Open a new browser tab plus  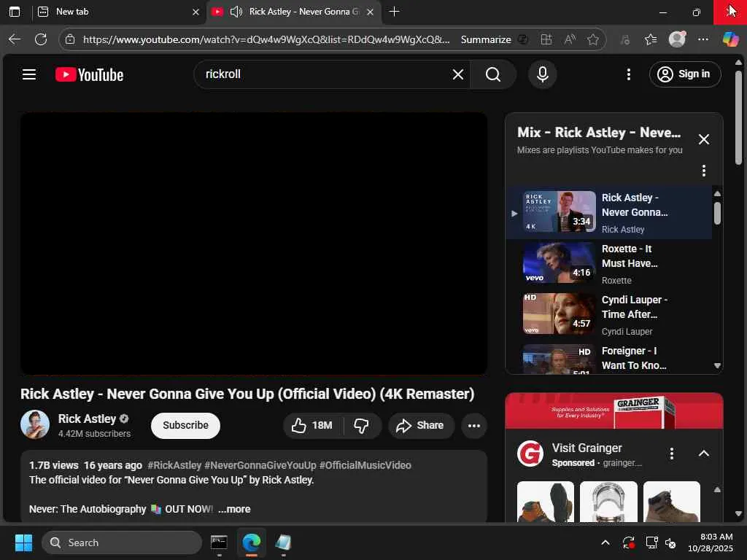tap(394, 12)
